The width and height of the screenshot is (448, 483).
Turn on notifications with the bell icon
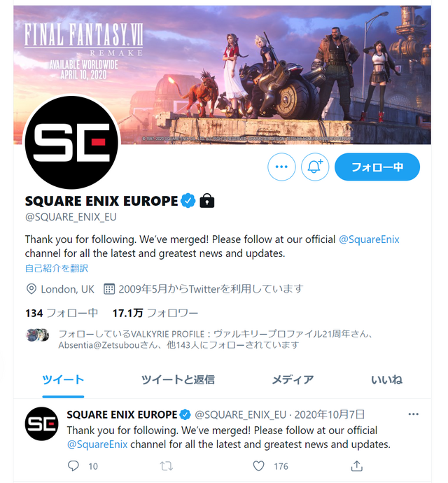pos(314,167)
